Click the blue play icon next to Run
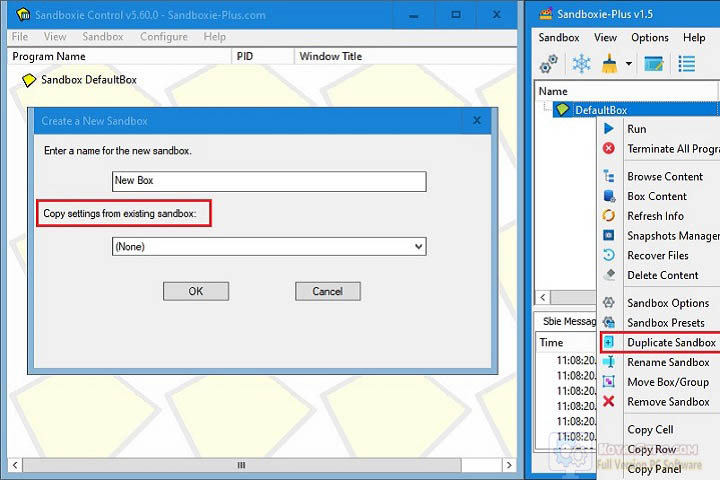Image resolution: width=720 pixels, height=480 pixels. tap(609, 129)
